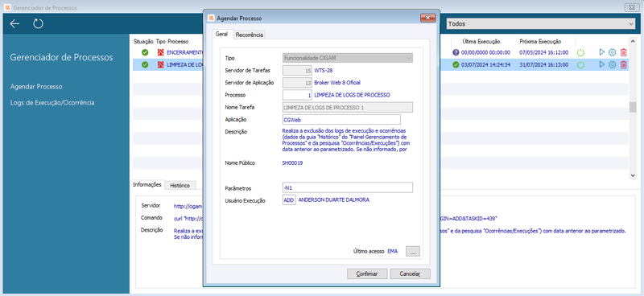Click the green last-execution check beside 03/07/2024
This screenshot has width=644, height=296.
456,65
